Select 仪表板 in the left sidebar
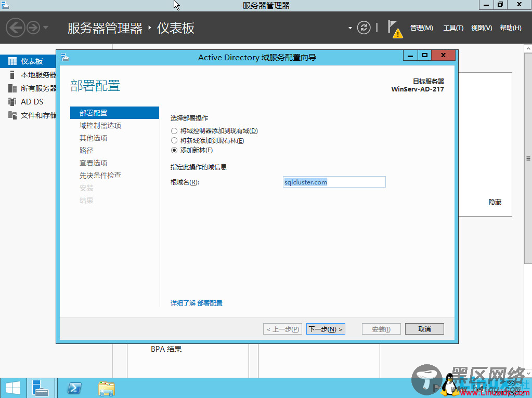532x398 pixels. [x=28, y=61]
